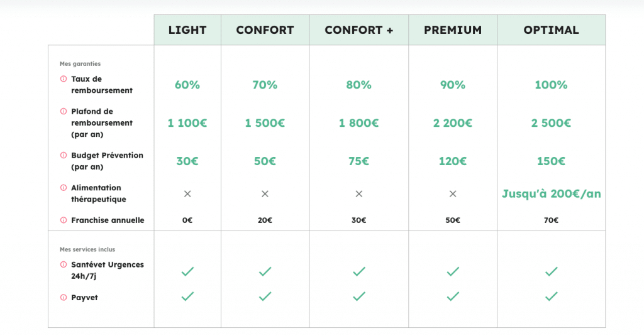Click Payvet checkmark in OPTIMAL column
Viewport: 644px width, 336px height.
tap(551, 296)
